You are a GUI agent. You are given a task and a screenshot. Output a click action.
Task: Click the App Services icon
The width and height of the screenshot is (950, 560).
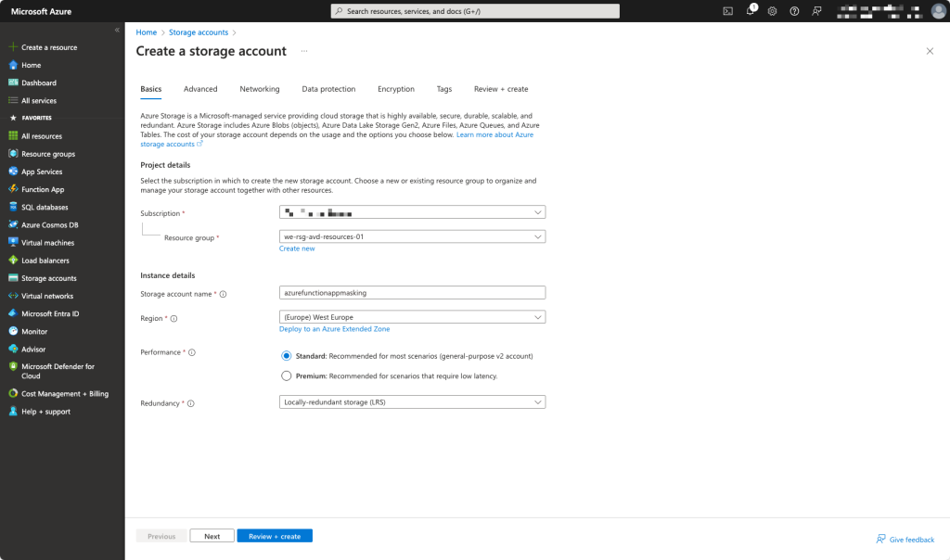(x=13, y=172)
